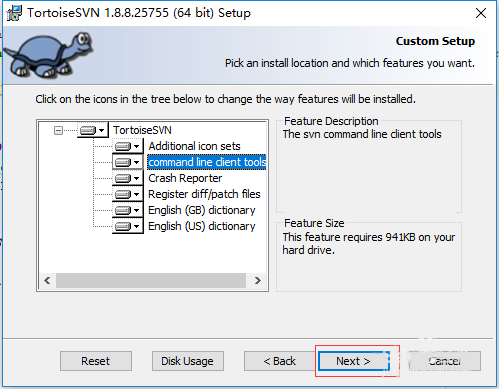Click the 'Custom Setup' heading
The width and height of the screenshot is (499, 389).
435,41
